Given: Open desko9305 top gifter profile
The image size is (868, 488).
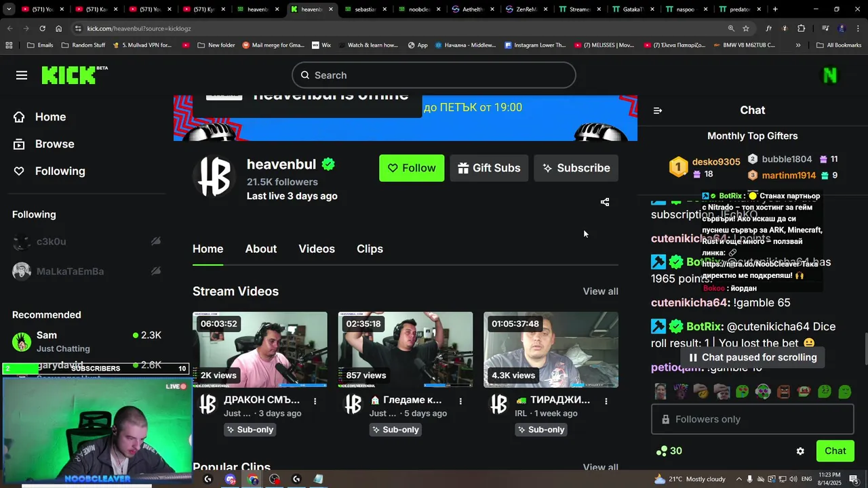Looking at the screenshot, I should point(715,162).
